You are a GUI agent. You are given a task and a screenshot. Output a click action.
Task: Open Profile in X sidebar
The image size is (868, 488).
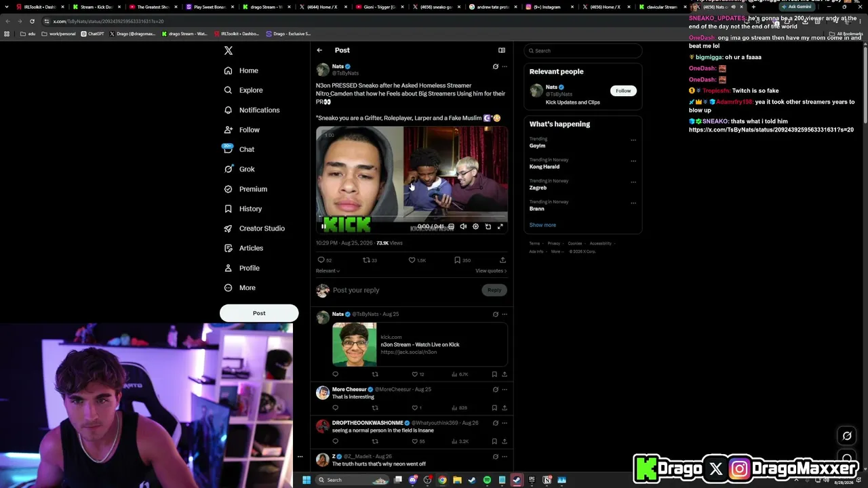click(x=241, y=268)
